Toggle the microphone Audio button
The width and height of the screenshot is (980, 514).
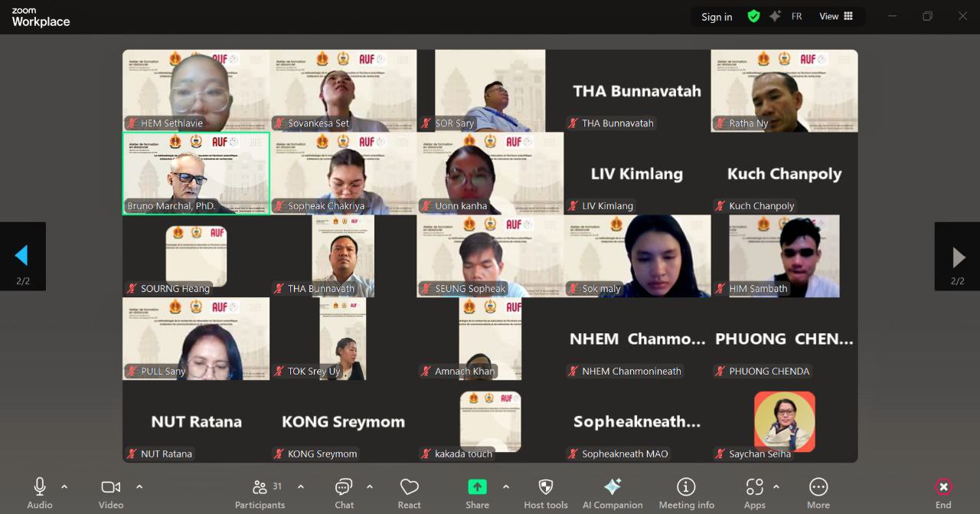click(x=40, y=493)
